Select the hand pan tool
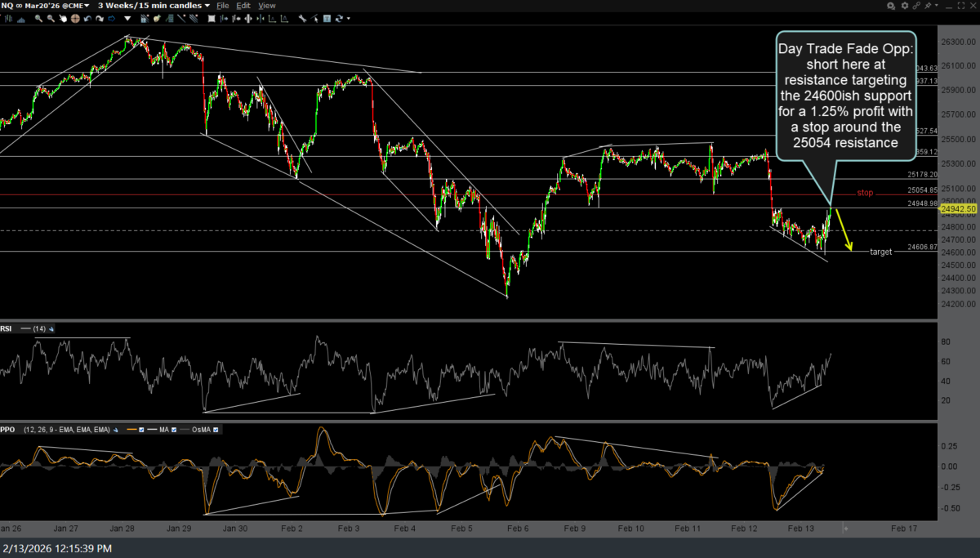Image resolution: width=980 pixels, height=558 pixels. 62,18
